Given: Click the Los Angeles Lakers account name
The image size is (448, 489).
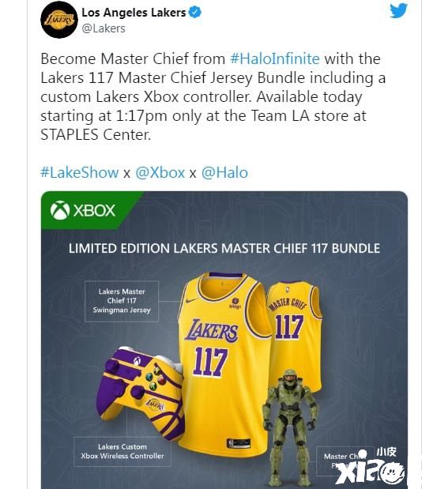Looking at the screenshot, I should point(134,13).
